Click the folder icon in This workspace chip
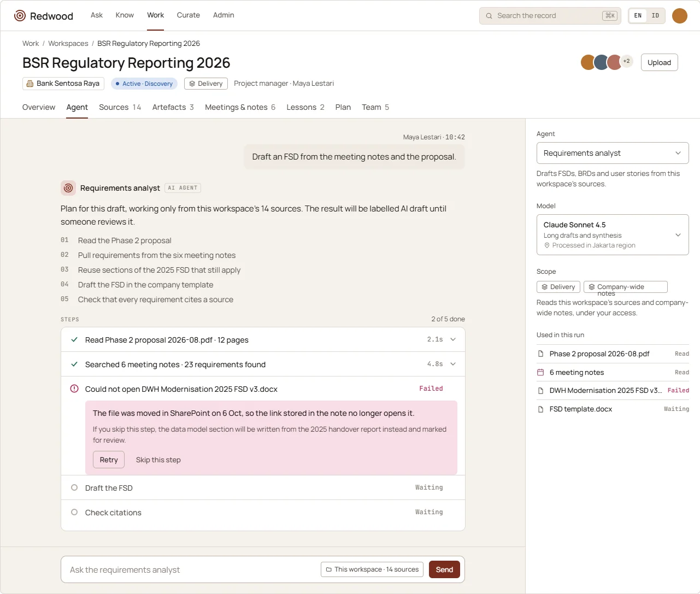 click(x=329, y=569)
